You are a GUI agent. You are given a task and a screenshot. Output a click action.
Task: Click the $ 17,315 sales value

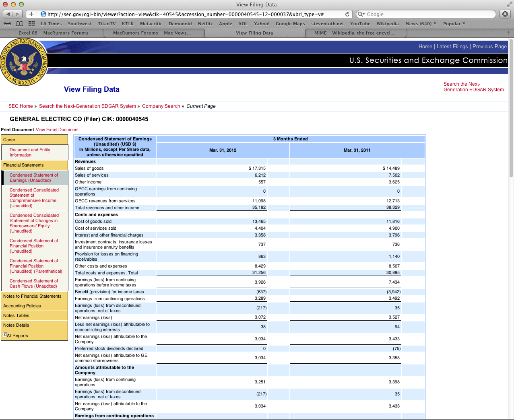(257, 168)
